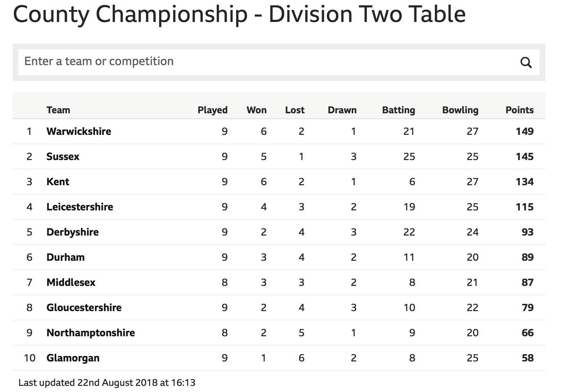Open the Gloucestershire team page
The width and height of the screenshot is (563, 392).
click(x=84, y=307)
